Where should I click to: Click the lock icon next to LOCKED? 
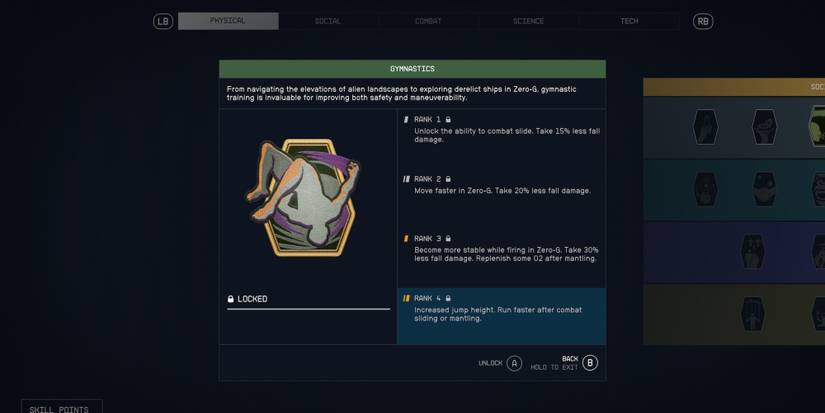click(x=230, y=299)
